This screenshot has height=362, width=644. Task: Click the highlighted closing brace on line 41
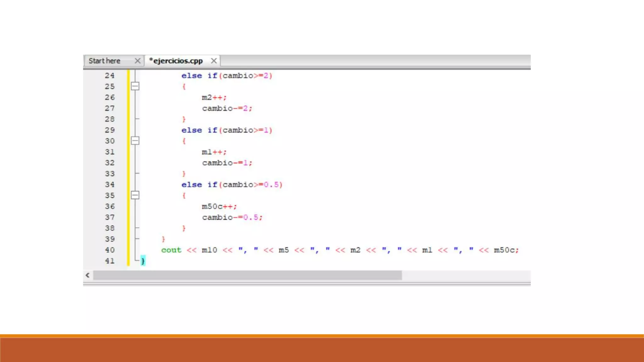click(x=143, y=261)
